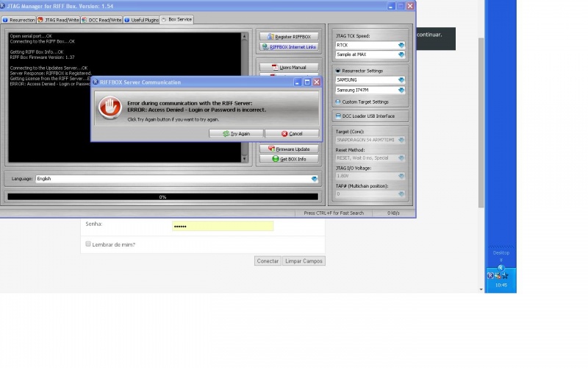Click Register RIFFBOX button
The image size is (588, 368).
[x=289, y=36]
